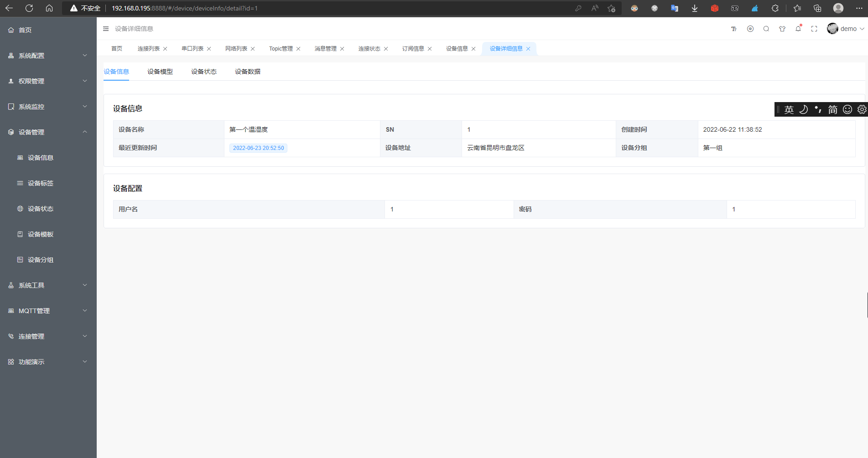The height and width of the screenshot is (458, 868).
Task: Switch to 设备数据 tab
Action: click(x=248, y=72)
